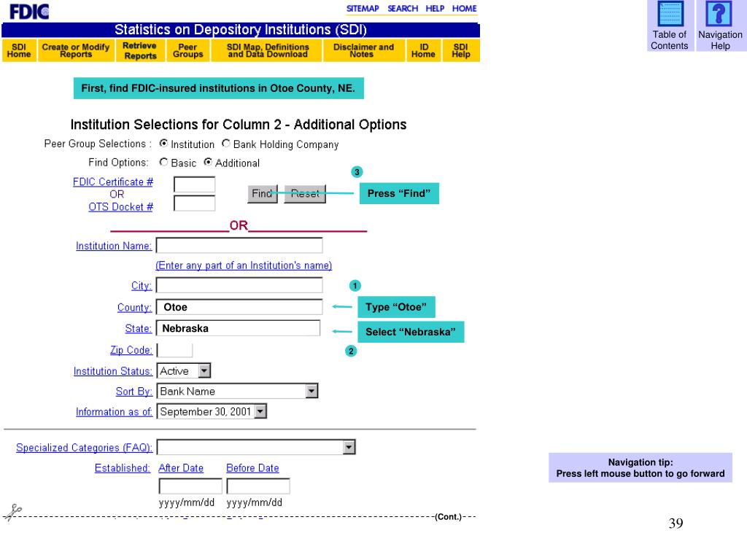Click the State label link
Screen dimensions: 747x560
click(x=138, y=329)
